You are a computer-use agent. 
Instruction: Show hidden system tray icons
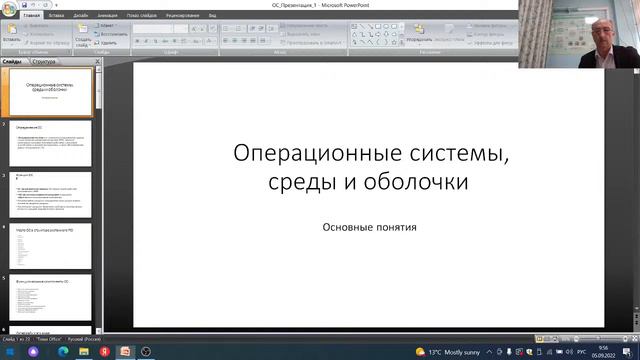pyautogui.click(x=489, y=352)
